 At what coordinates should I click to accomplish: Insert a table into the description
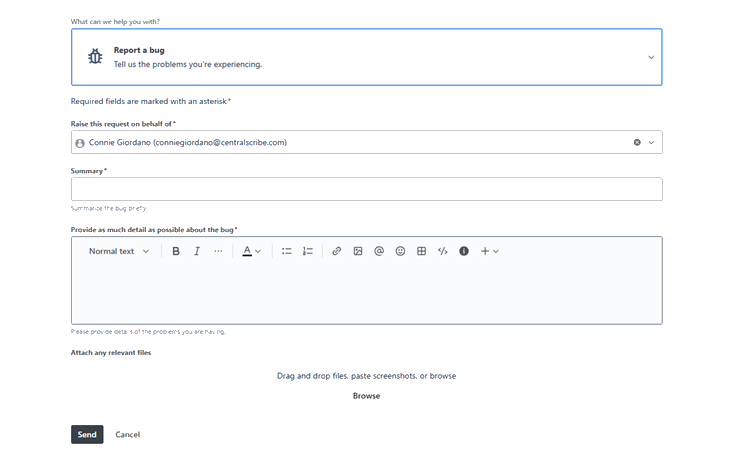[421, 251]
